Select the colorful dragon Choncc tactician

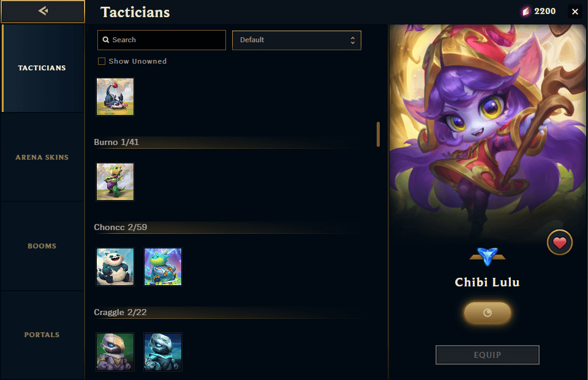163,267
